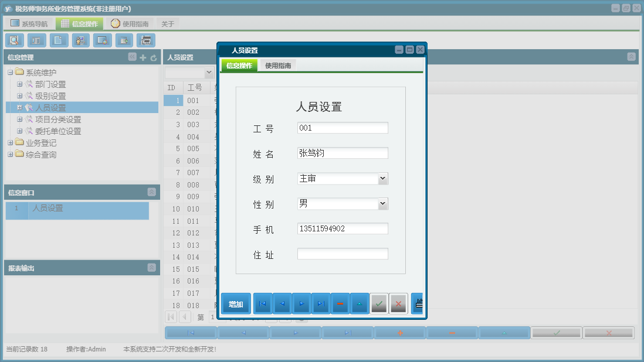Viewport: 644px width, 362px height.
Task: Switch to the 系统导航 main tab
Action: (29, 24)
